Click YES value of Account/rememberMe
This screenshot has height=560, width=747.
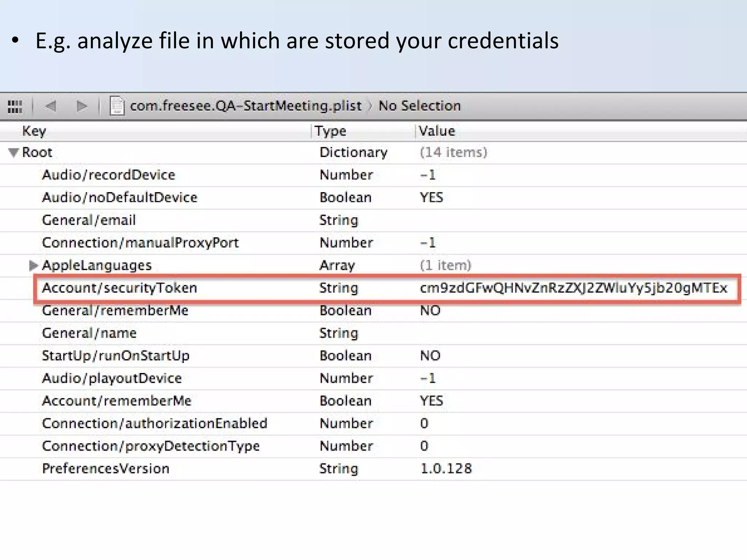[x=431, y=401]
